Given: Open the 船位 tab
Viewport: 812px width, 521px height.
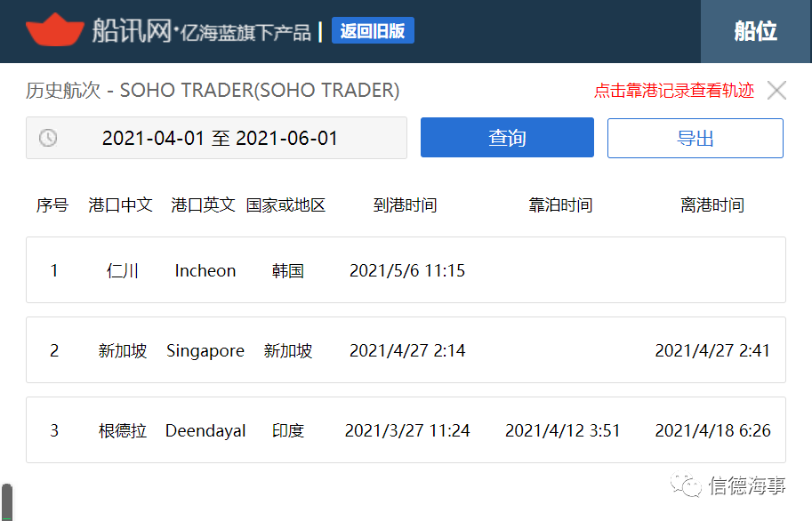Looking at the screenshot, I should coord(756,31).
